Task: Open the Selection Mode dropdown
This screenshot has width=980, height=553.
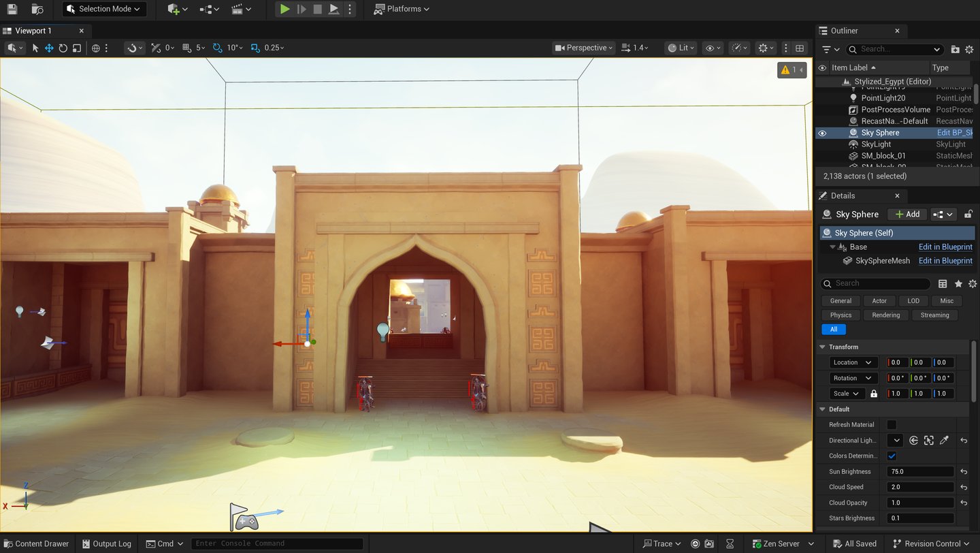Action: click(x=104, y=9)
